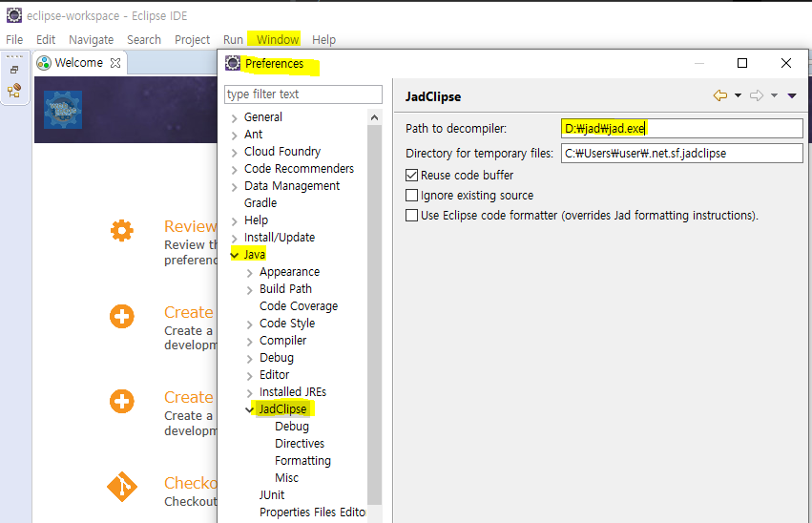Expand the Installed JREs node
The image size is (812, 523).
click(x=250, y=393)
